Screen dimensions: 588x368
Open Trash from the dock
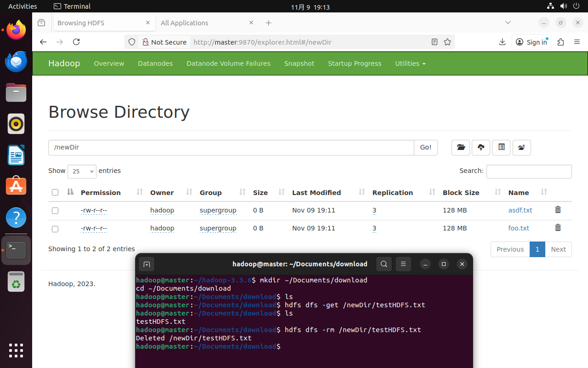tap(16, 282)
